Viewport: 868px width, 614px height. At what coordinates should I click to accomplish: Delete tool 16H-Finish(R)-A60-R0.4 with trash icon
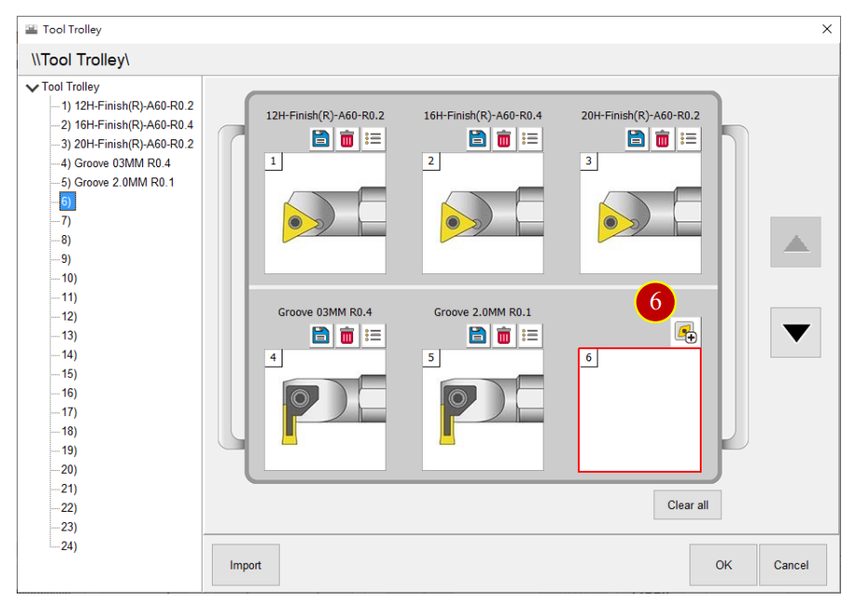[504, 138]
